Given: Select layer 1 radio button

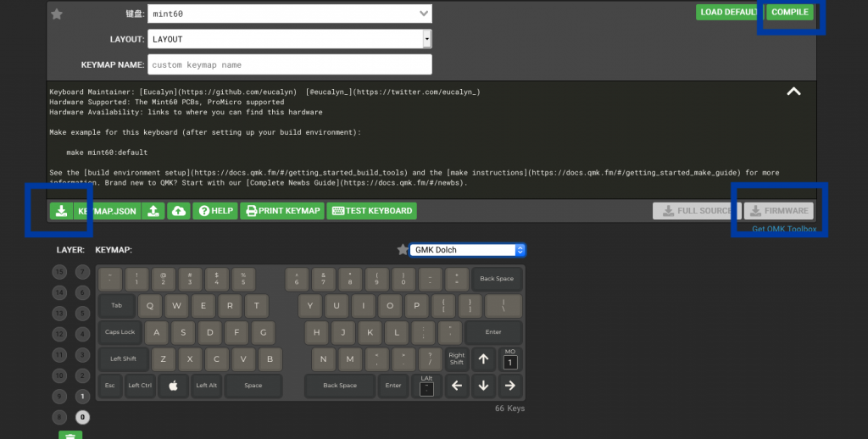Looking at the screenshot, I should 82,396.
